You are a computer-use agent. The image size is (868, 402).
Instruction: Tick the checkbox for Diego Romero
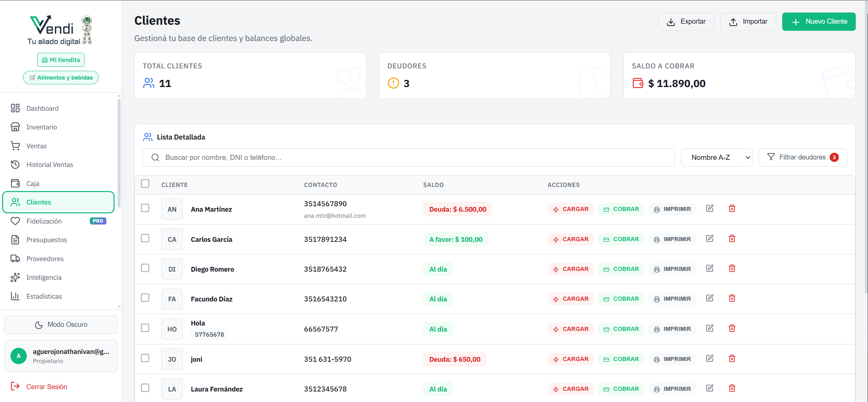145,268
